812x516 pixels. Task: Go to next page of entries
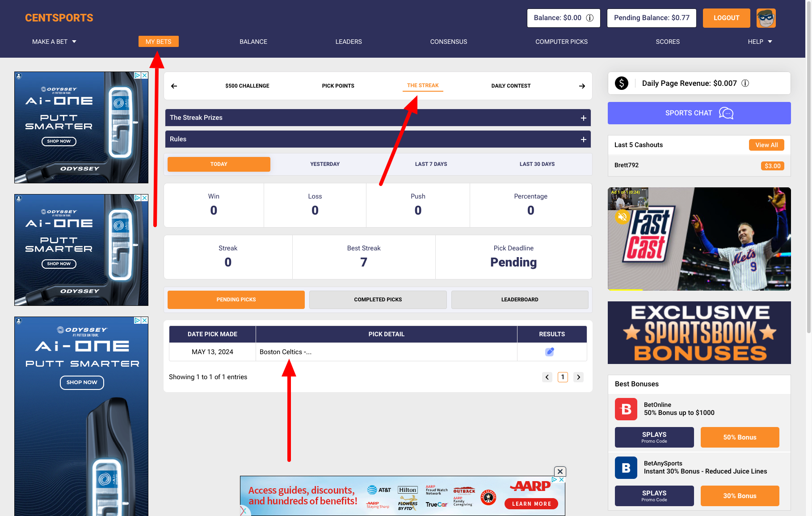(578, 377)
